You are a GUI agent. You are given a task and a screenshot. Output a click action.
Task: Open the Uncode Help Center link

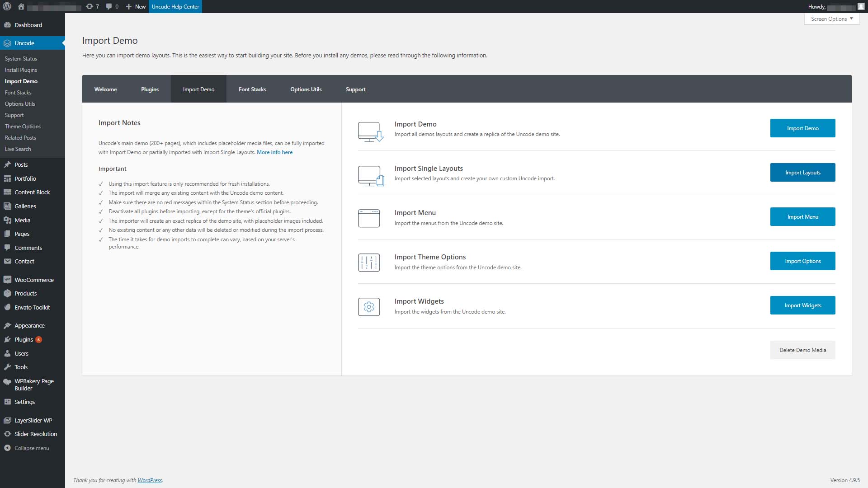pyautogui.click(x=175, y=6)
